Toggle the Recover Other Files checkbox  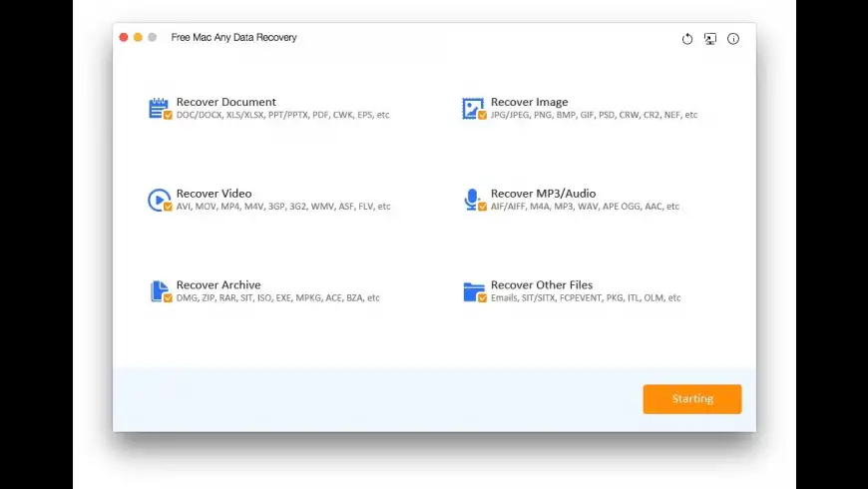[483, 298]
